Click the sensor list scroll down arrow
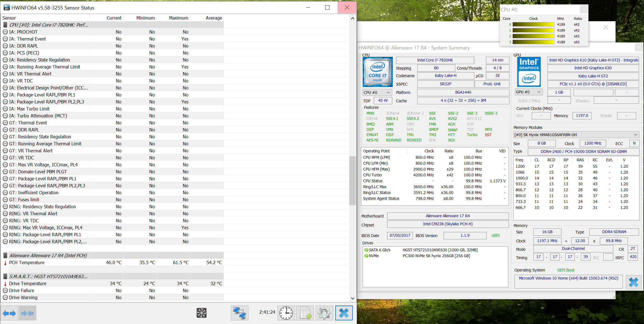644x324 pixels. (x=353, y=298)
